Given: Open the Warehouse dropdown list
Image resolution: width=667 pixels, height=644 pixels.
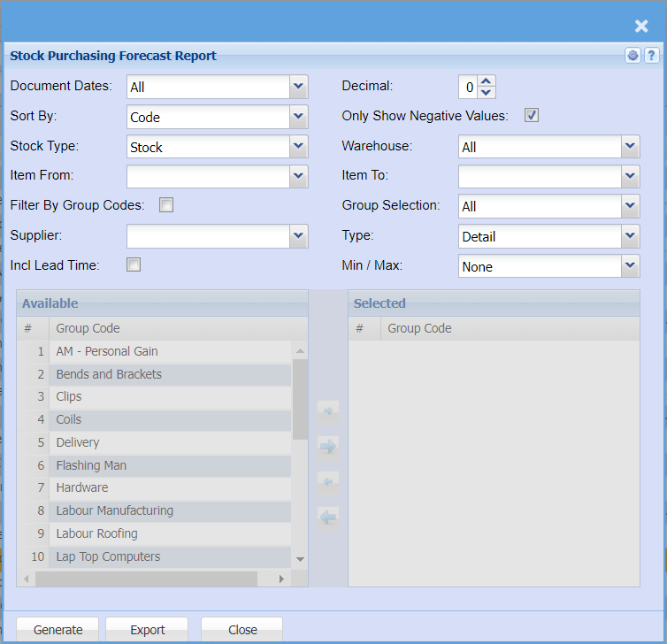Looking at the screenshot, I should pyautogui.click(x=630, y=147).
